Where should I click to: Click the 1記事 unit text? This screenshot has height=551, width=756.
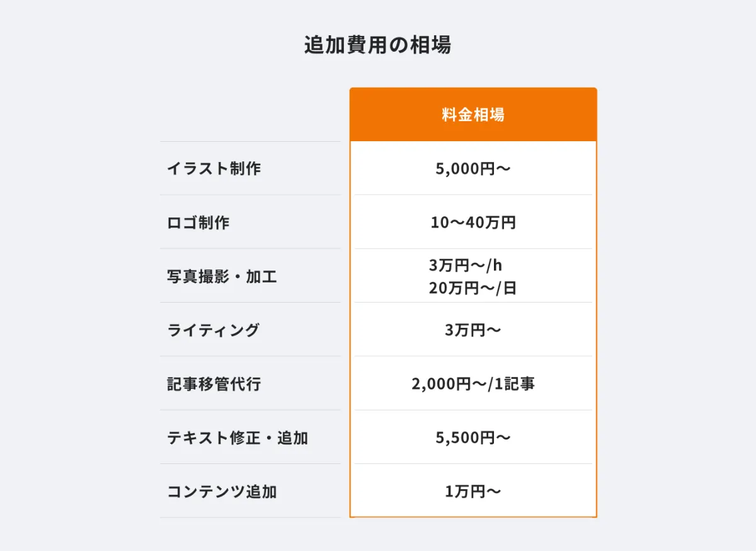coord(514,384)
